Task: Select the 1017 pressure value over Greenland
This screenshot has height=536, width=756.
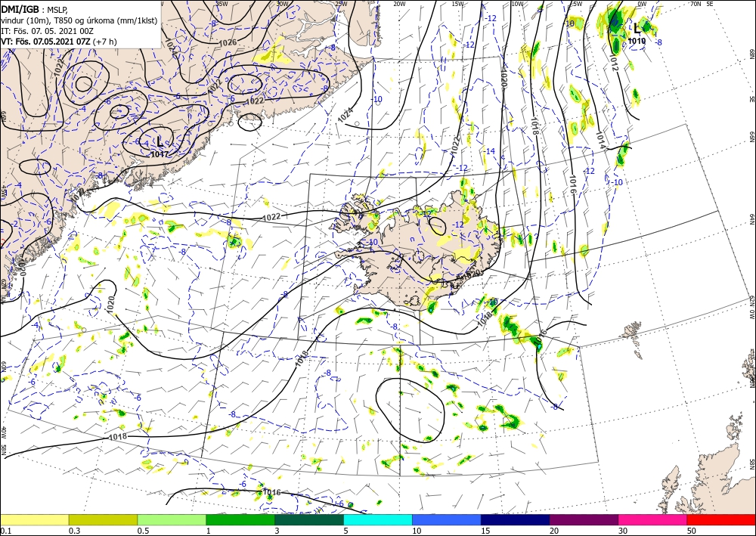Action: pyautogui.click(x=160, y=154)
